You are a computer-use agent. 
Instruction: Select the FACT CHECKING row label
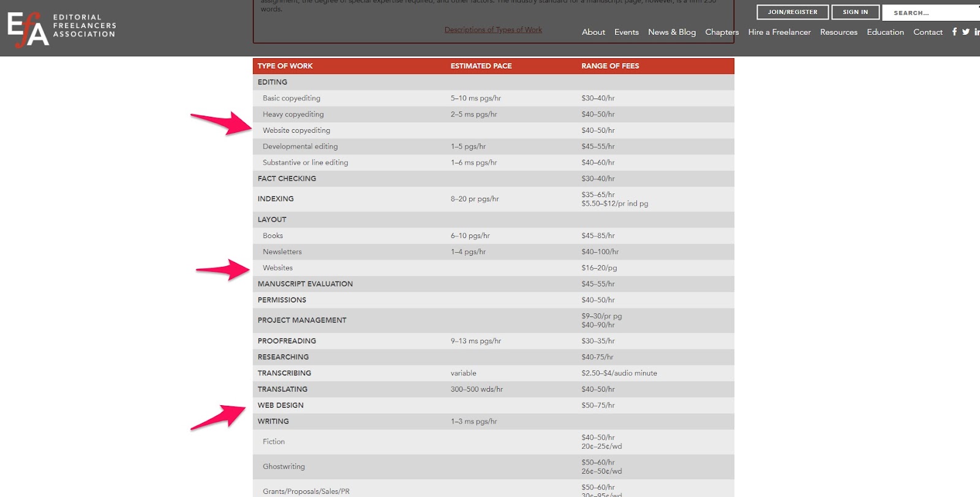pos(287,179)
